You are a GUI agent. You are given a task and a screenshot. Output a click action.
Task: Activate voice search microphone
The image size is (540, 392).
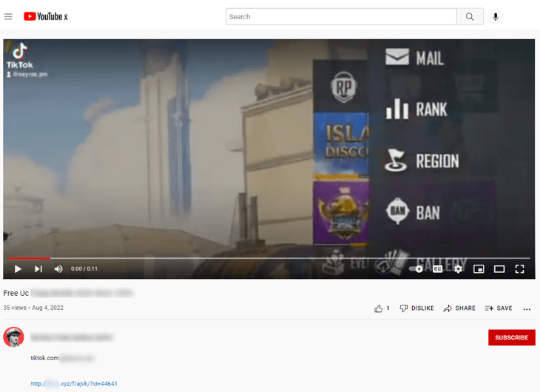[496, 16]
